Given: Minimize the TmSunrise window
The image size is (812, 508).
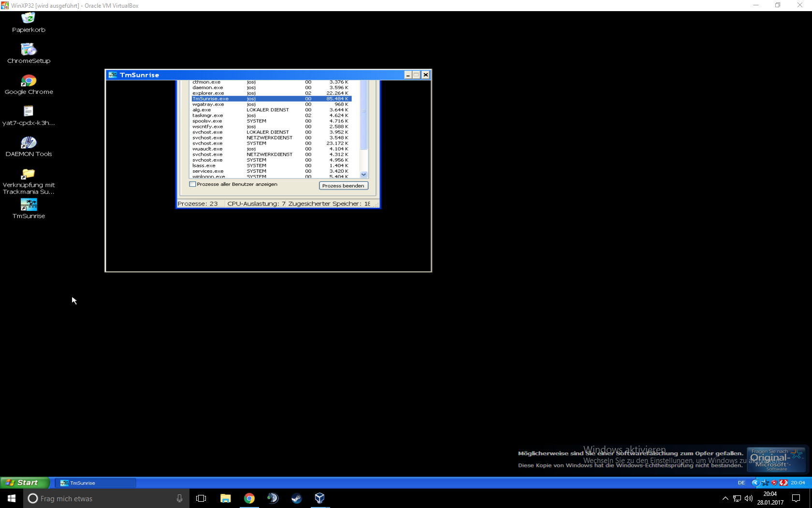Looking at the screenshot, I should pyautogui.click(x=408, y=75).
